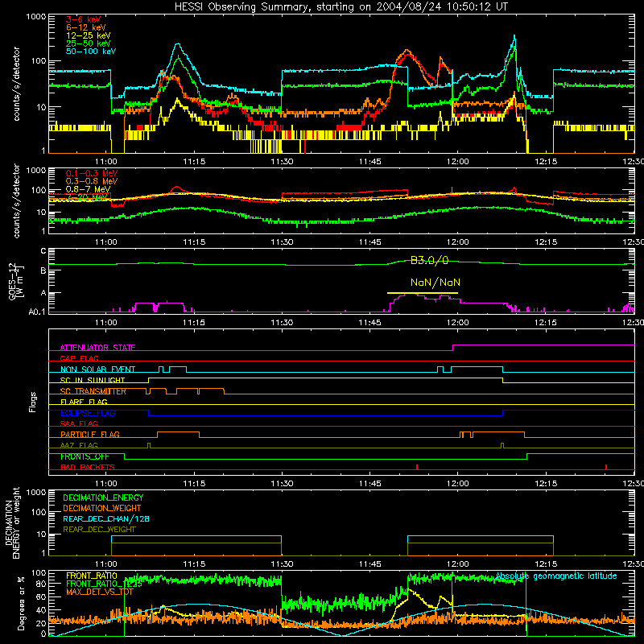Click the REAR_DEC_WEIGHT legend label
Screen dimensions: 644x644
(99, 530)
